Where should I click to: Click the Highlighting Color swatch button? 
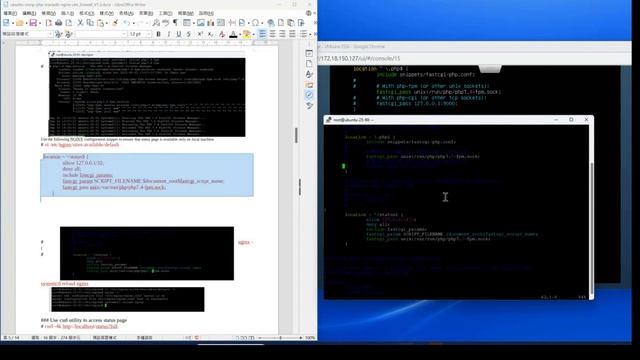click(246, 34)
